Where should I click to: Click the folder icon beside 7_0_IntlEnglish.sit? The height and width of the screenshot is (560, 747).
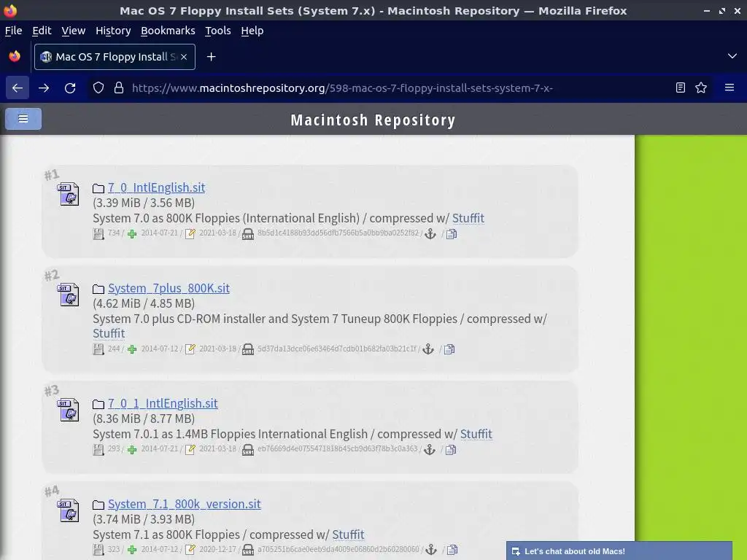[x=98, y=189]
